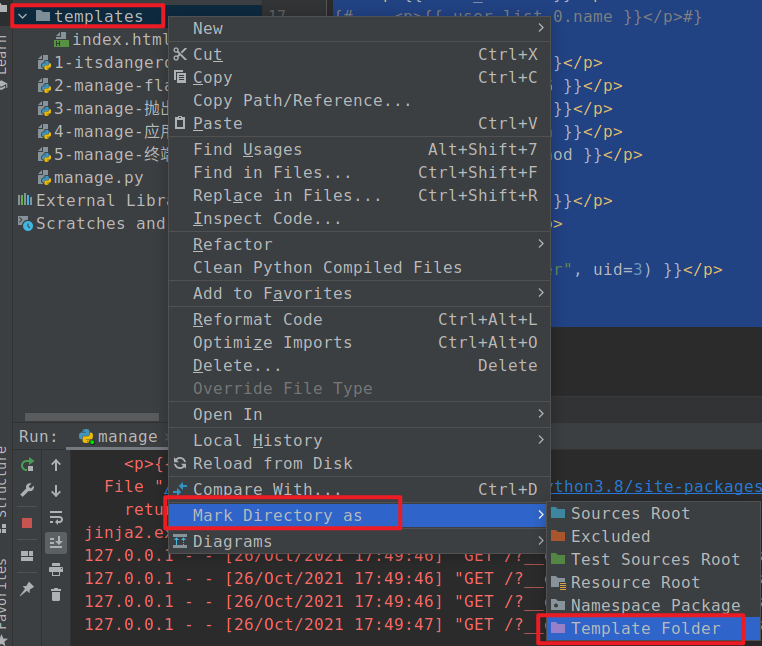Open the Diagrams submenu
762x646 pixels.
359,541
